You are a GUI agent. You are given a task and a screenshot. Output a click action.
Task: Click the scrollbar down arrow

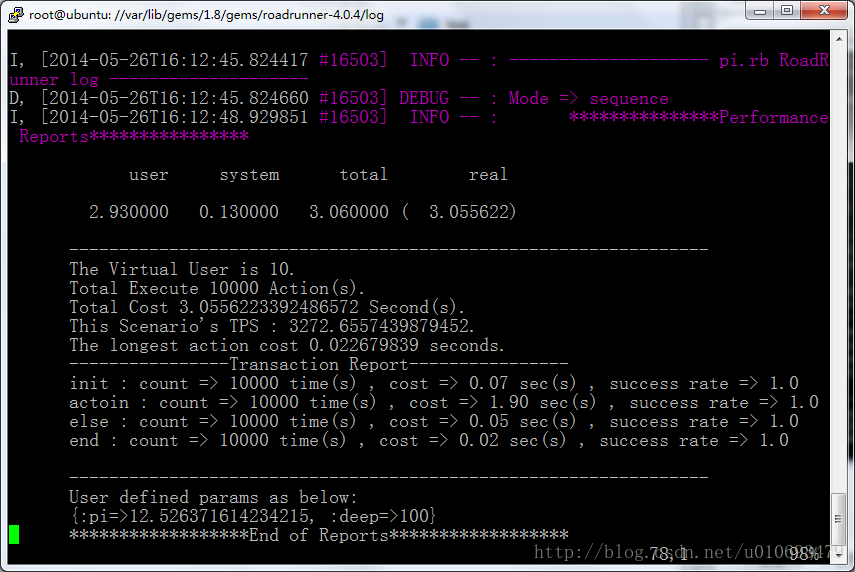[x=839, y=555]
